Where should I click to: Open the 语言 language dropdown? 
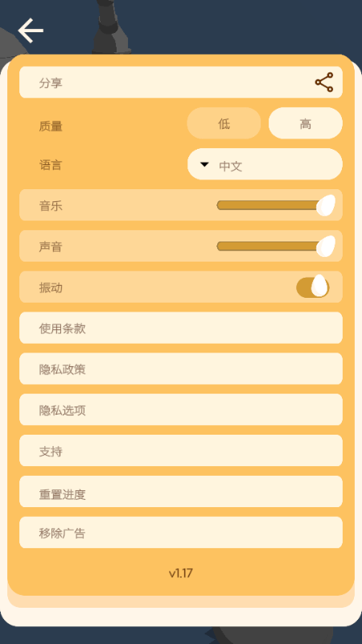point(265,164)
